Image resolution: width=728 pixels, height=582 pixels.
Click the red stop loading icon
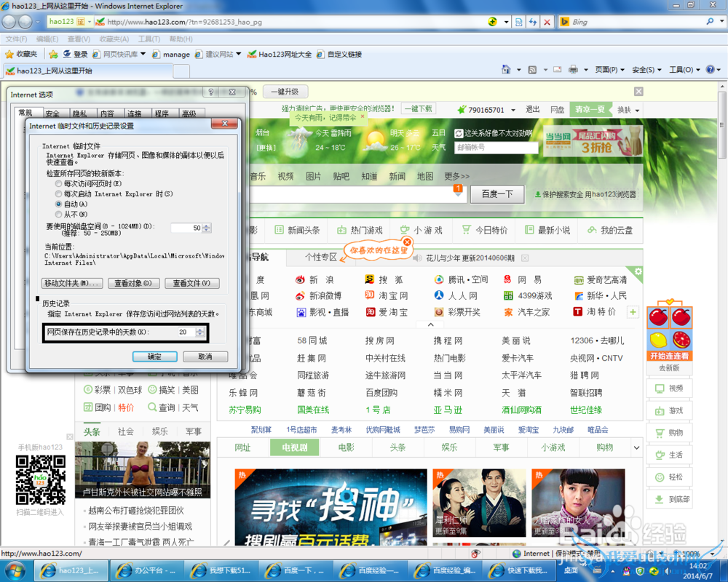[547, 22]
